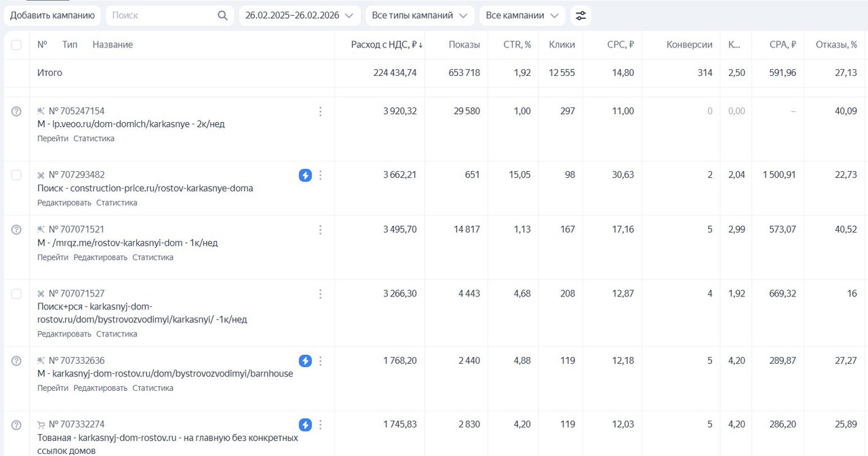Image resolution: width=868 pixels, height=456 pixels.
Task: Open three-dot menu for campaign 705247154
Action: (x=321, y=111)
